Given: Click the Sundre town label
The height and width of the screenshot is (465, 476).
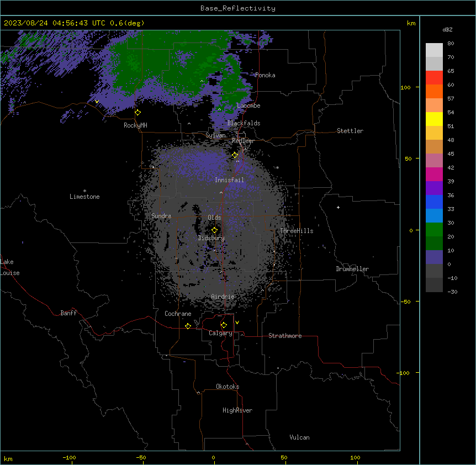Looking at the screenshot, I should pyautogui.click(x=161, y=216).
